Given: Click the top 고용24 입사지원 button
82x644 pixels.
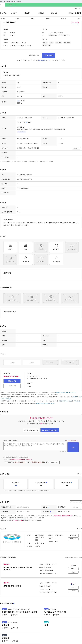Looking at the screenshot, I should click(49, 55).
